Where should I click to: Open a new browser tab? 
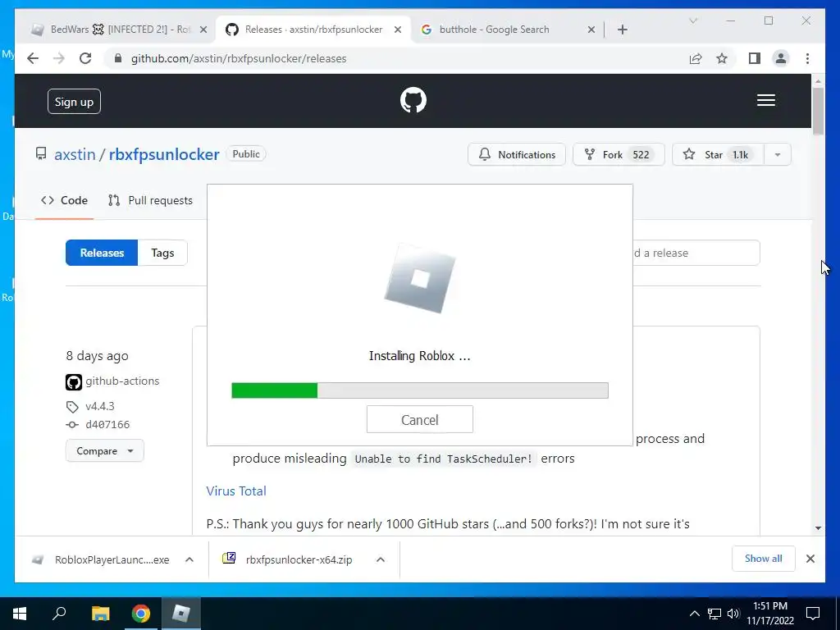[622, 30]
